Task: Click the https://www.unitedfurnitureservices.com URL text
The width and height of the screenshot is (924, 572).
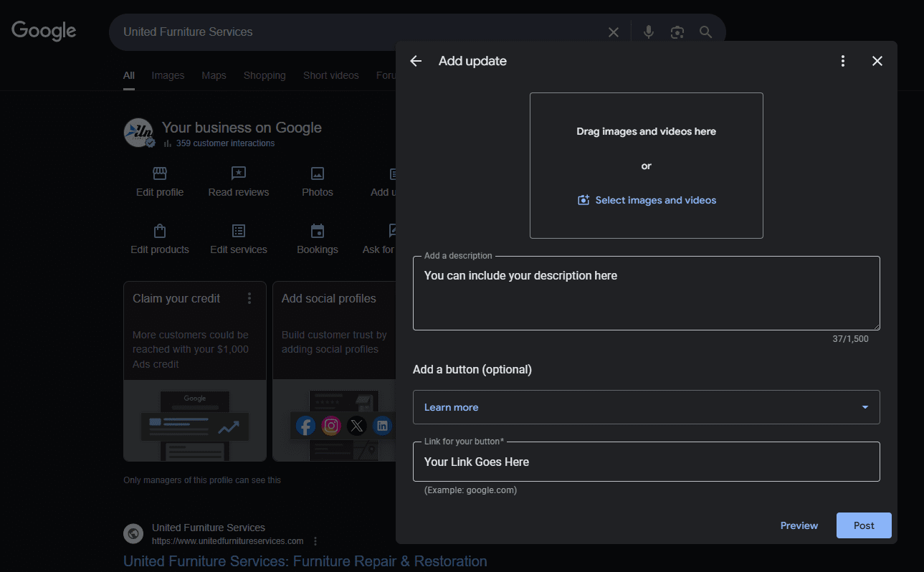Action: click(x=227, y=541)
